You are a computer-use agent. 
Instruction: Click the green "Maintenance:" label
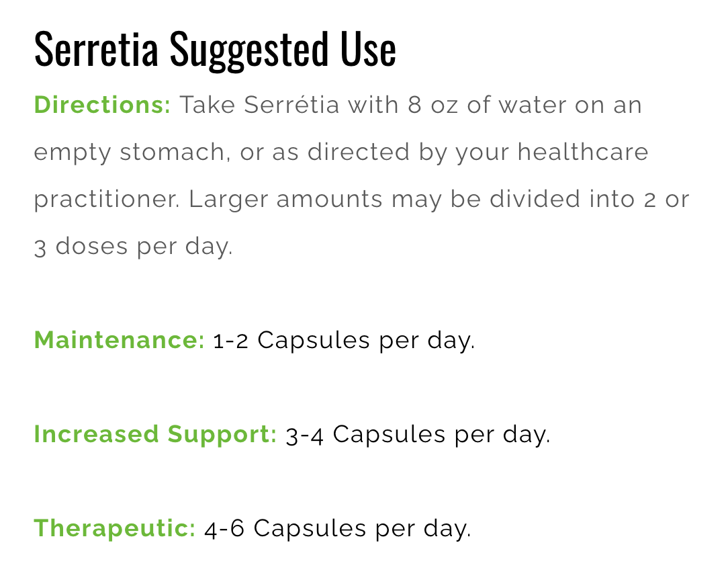click(x=119, y=340)
